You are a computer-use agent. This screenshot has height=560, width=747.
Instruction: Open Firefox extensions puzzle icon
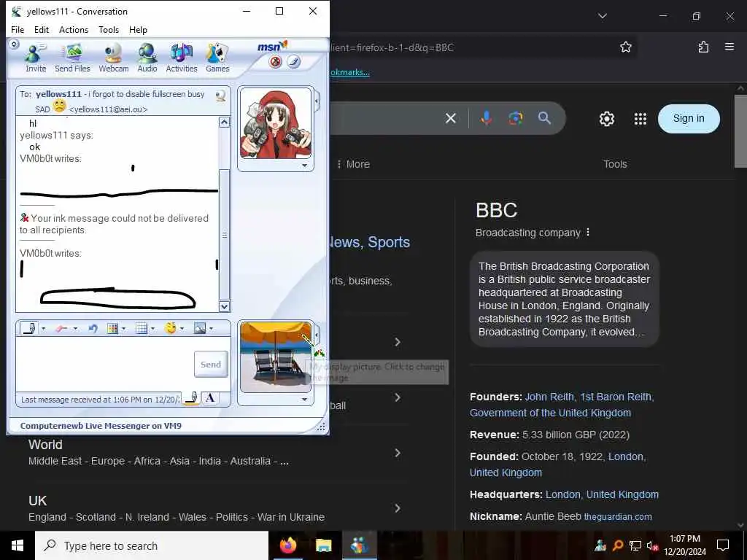click(x=703, y=47)
